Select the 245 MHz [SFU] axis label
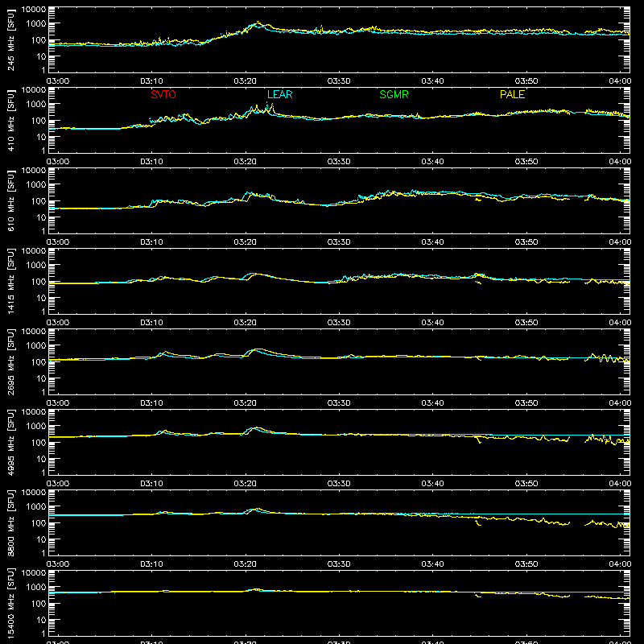The image size is (644, 644). pos(10,40)
